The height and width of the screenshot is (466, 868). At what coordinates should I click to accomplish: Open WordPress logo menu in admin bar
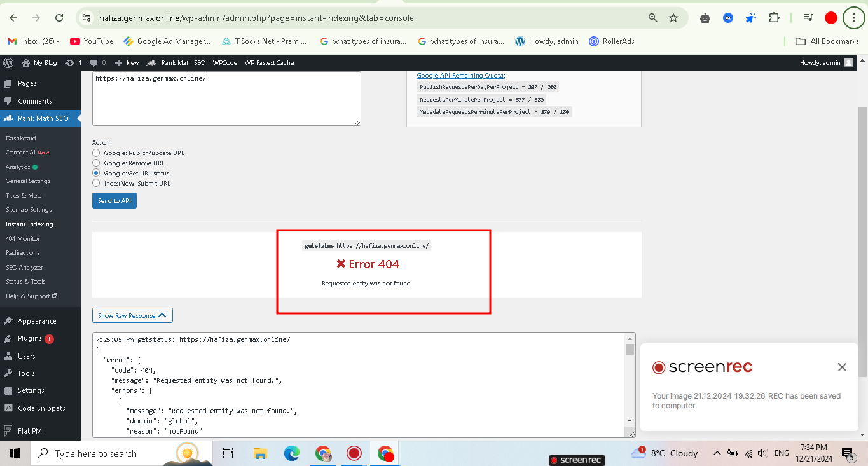point(8,63)
